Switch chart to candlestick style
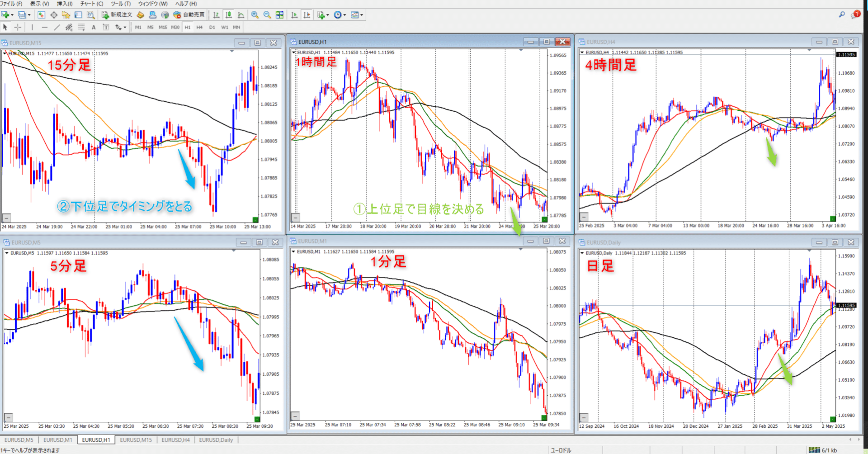Viewport: 868px width, 454px height. pos(229,15)
